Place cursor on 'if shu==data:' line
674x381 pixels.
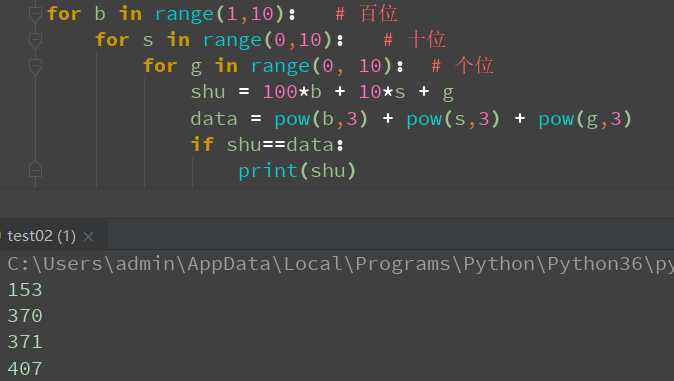[x=267, y=144]
